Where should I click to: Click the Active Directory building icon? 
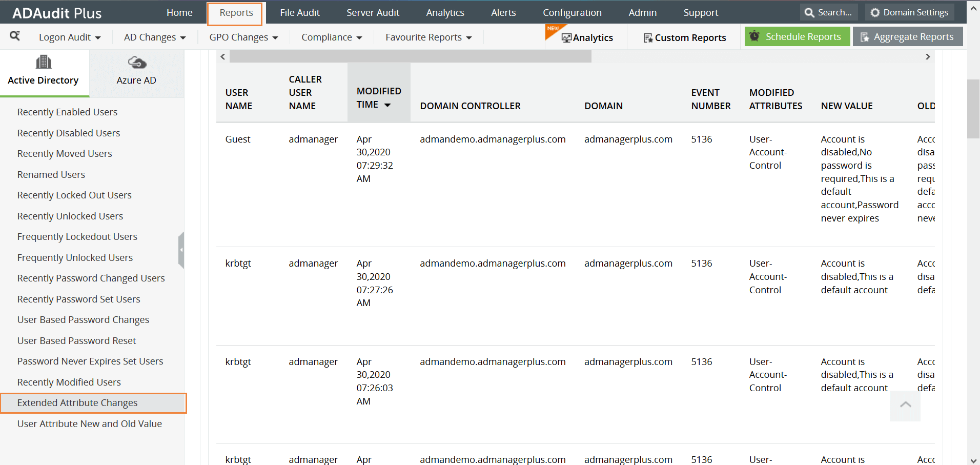pyautogui.click(x=44, y=62)
